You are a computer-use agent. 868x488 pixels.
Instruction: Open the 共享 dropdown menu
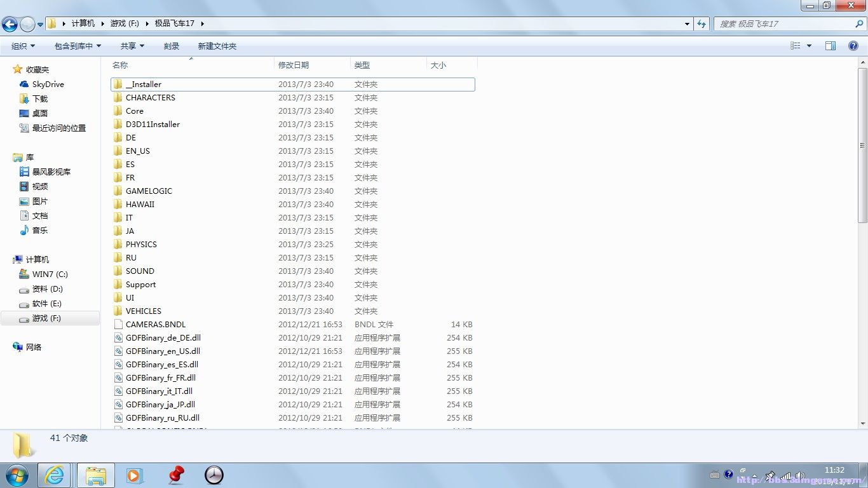130,45
